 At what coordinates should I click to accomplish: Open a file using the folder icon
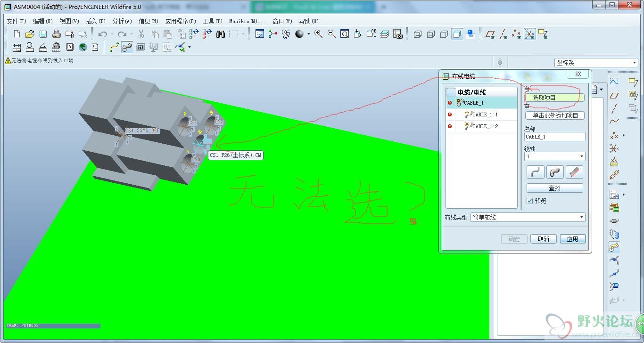[30, 34]
